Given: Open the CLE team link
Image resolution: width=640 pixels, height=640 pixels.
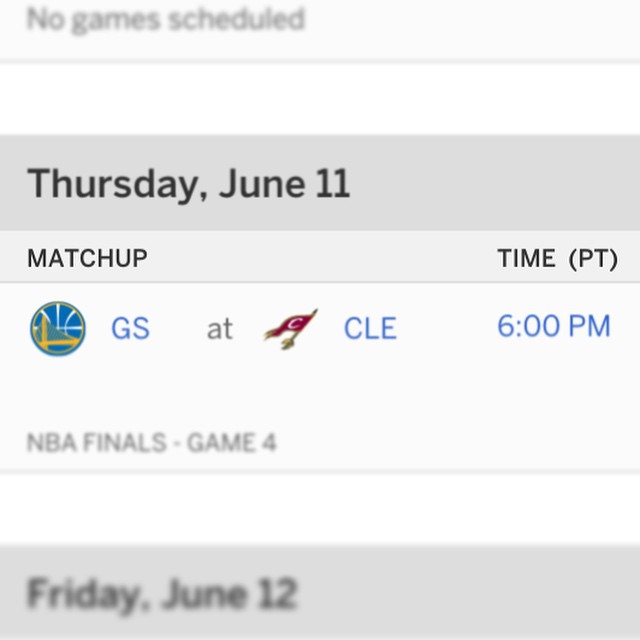Looking at the screenshot, I should (x=370, y=329).
